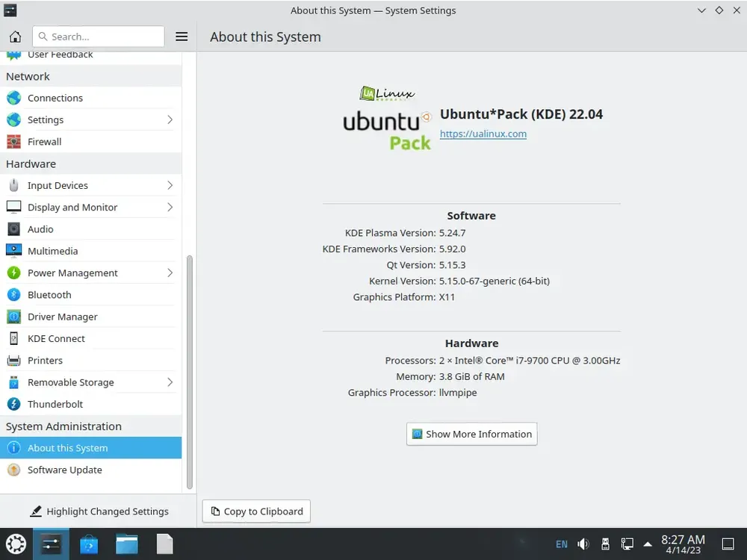Select the Printers entry
This screenshot has width=747, height=560.
point(90,361)
